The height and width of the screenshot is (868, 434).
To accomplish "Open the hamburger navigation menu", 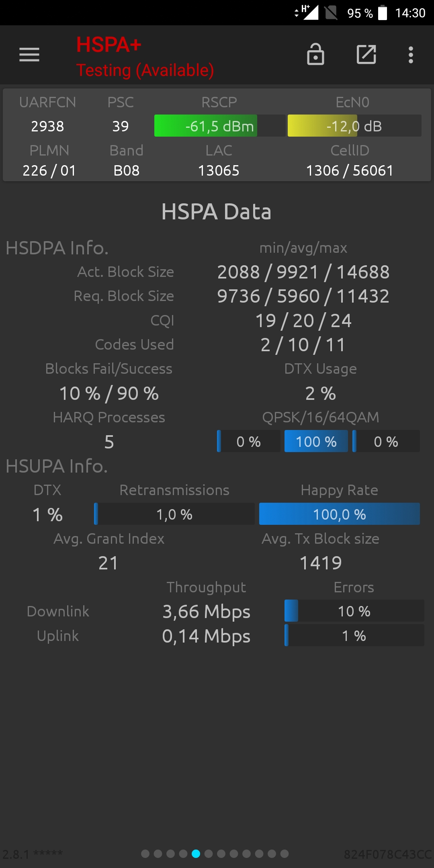I will [x=29, y=55].
